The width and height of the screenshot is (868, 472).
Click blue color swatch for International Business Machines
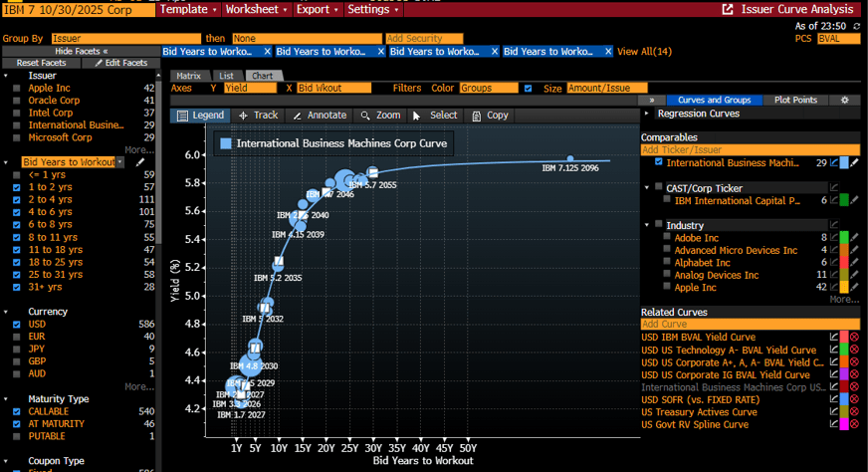click(844, 163)
